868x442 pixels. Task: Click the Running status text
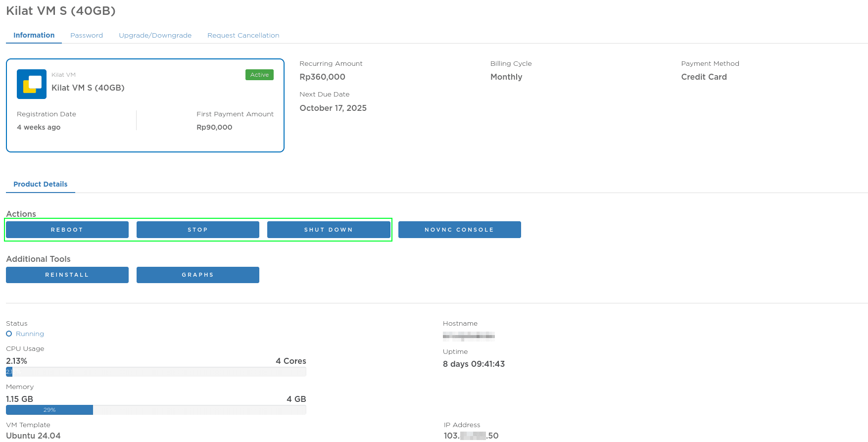(30, 334)
